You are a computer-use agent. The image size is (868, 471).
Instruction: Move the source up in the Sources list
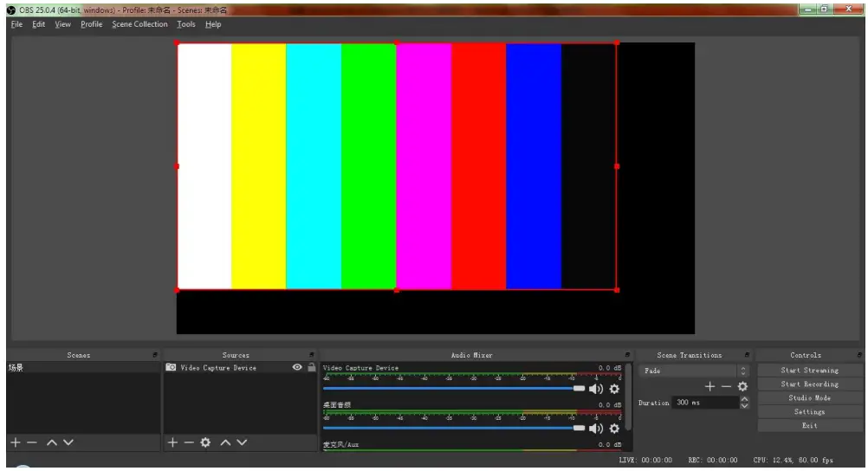225,442
